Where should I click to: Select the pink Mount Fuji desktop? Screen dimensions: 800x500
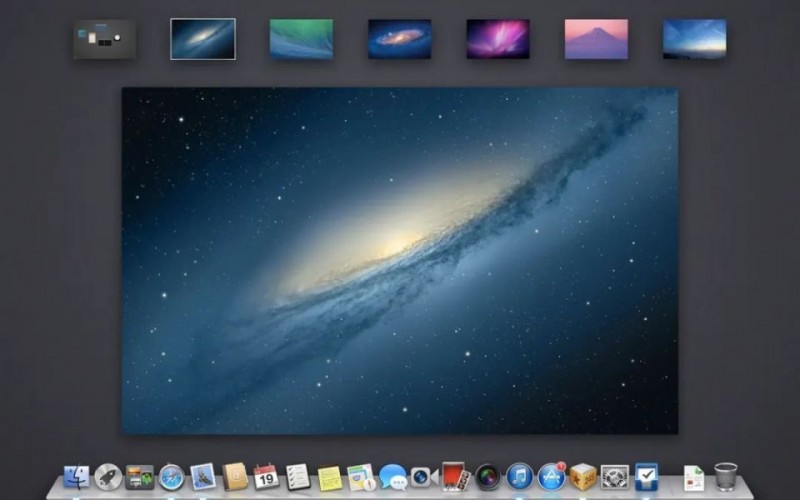tap(596, 39)
